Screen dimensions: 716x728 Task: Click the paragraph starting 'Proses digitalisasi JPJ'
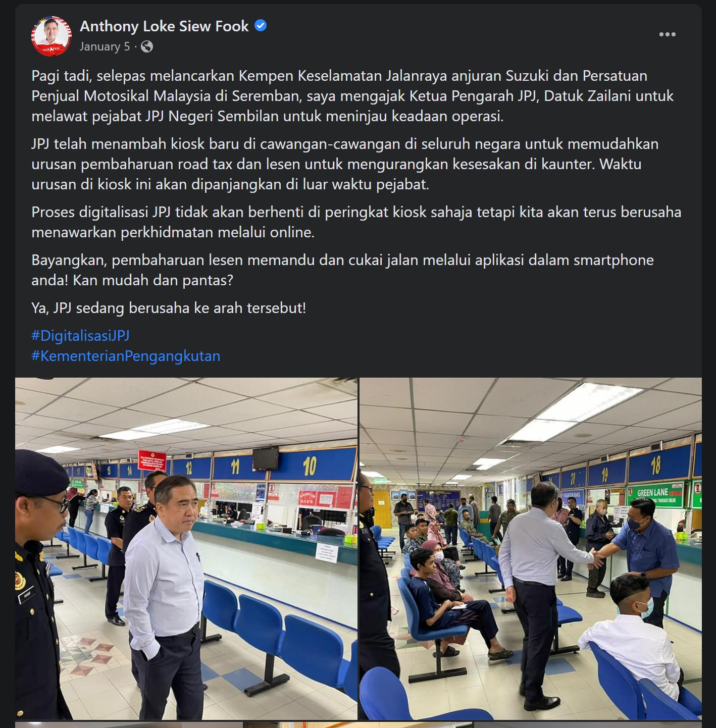tap(356, 222)
